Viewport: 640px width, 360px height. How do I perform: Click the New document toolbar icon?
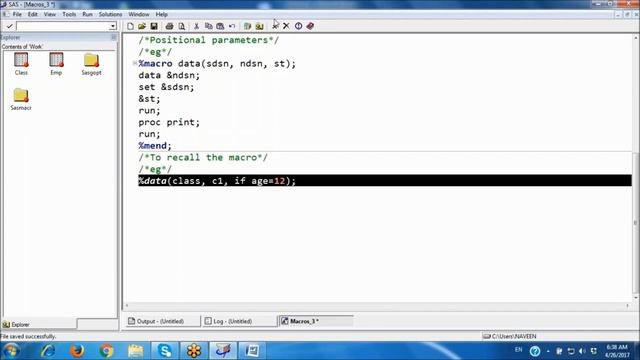pos(130,26)
